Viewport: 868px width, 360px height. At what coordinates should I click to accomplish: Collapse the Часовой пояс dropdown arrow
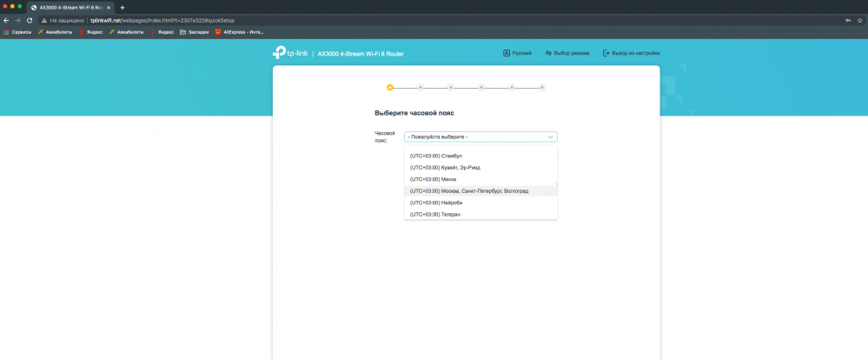pos(550,137)
